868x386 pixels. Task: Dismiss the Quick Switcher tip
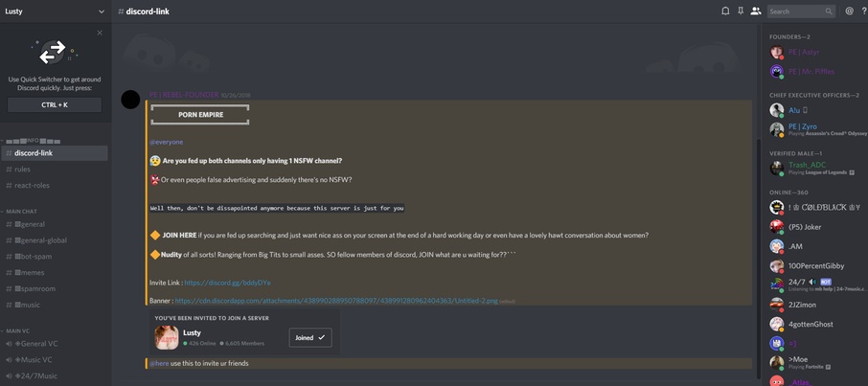(100, 33)
